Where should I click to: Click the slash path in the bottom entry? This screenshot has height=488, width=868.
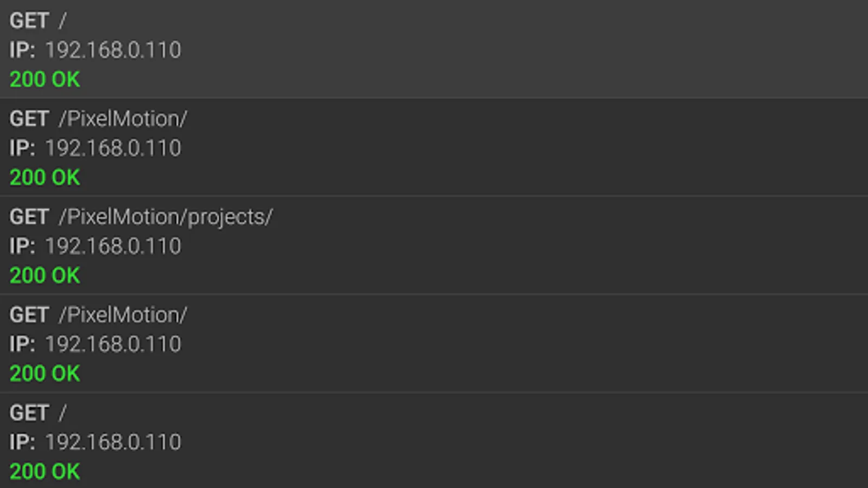63,413
